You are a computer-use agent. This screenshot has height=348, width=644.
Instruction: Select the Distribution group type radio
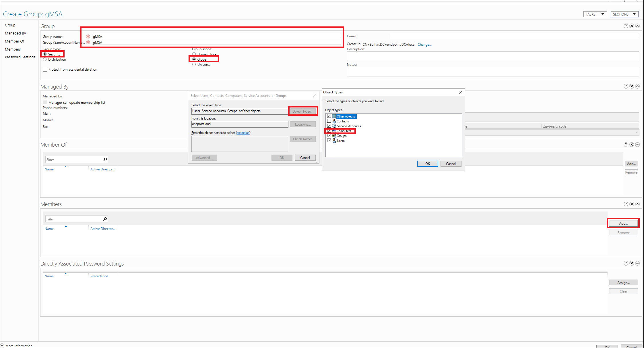pos(45,59)
